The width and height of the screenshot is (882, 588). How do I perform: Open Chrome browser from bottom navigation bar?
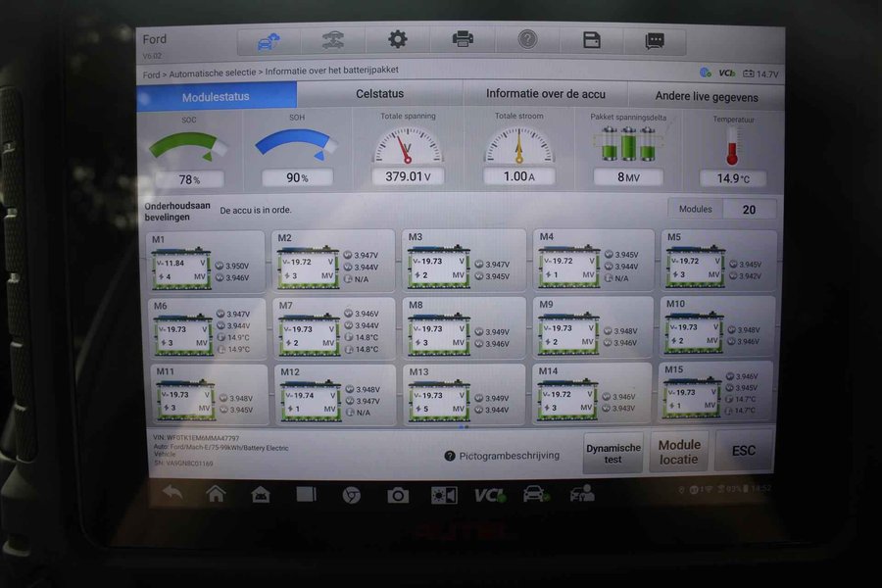point(351,495)
